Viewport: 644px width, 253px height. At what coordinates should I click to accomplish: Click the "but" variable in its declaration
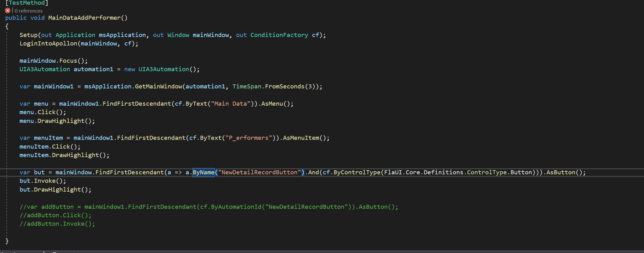click(x=39, y=172)
